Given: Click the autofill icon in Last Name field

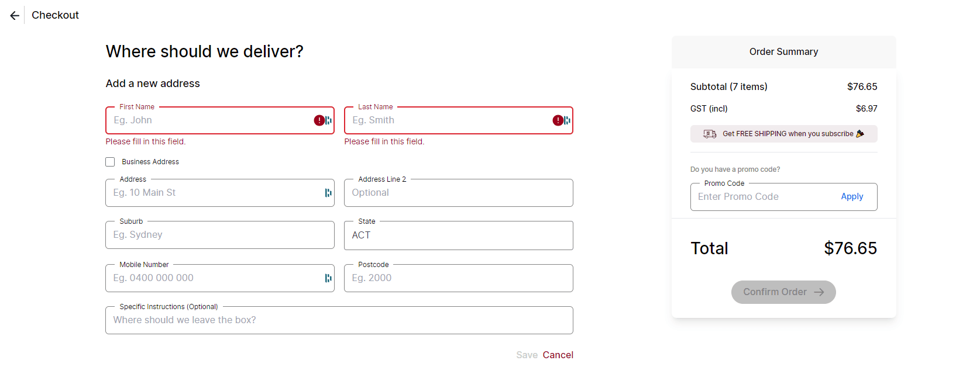Looking at the screenshot, I should (x=568, y=120).
